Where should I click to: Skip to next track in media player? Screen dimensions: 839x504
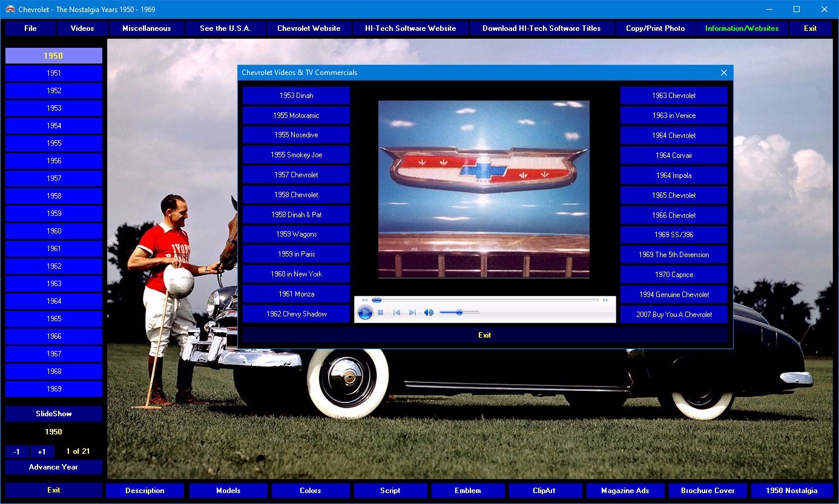[412, 312]
